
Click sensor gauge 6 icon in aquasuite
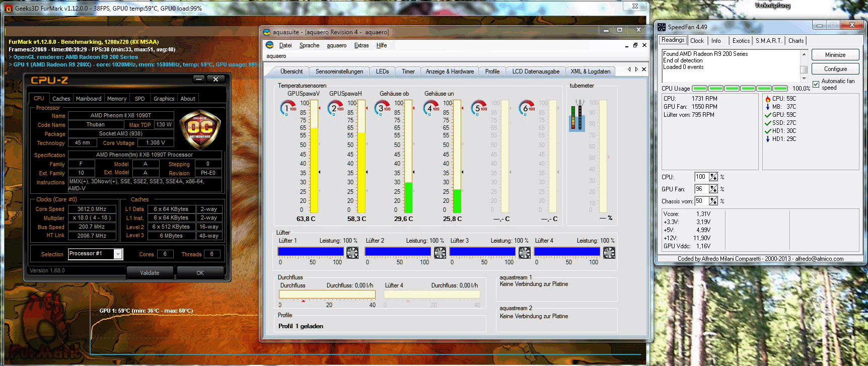click(527, 108)
